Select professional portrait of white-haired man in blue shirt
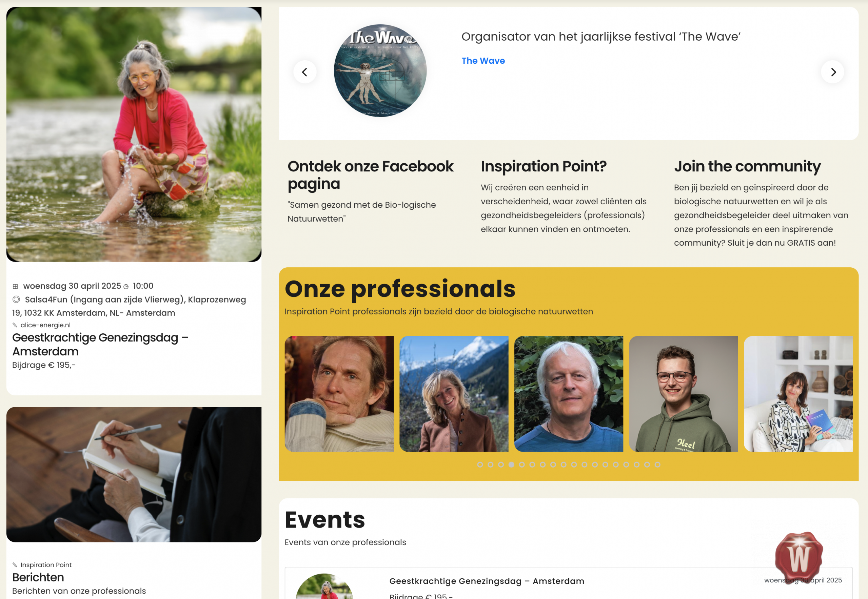 click(x=569, y=394)
